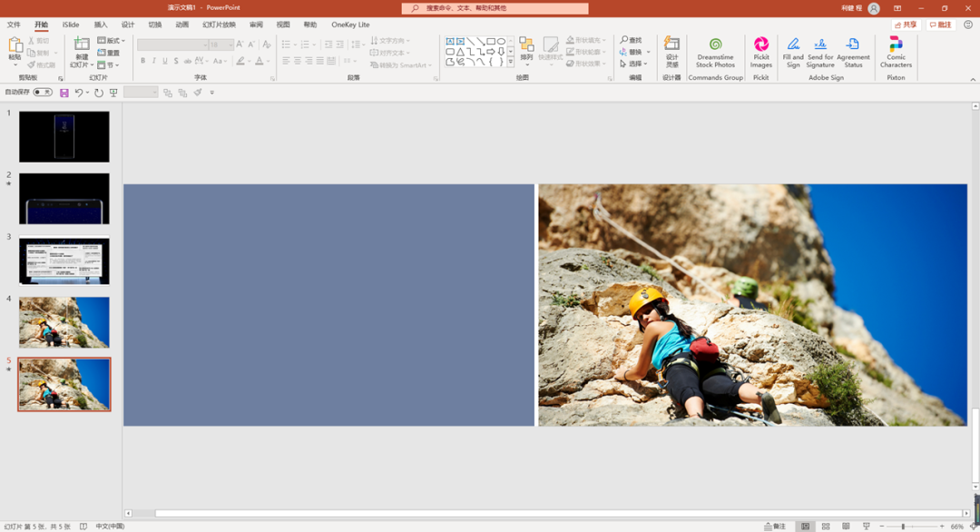Switch to the Design (设计) tab

pyautogui.click(x=128, y=25)
